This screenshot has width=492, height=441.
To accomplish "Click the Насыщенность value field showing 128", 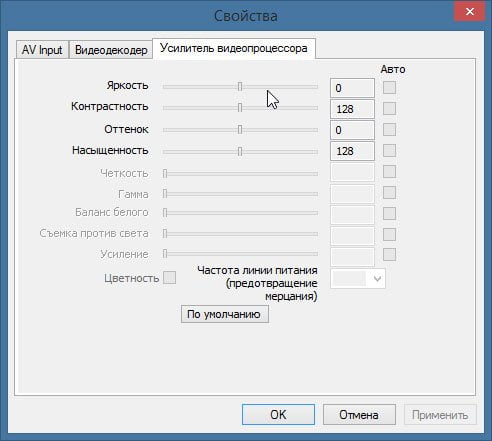I will (x=352, y=151).
